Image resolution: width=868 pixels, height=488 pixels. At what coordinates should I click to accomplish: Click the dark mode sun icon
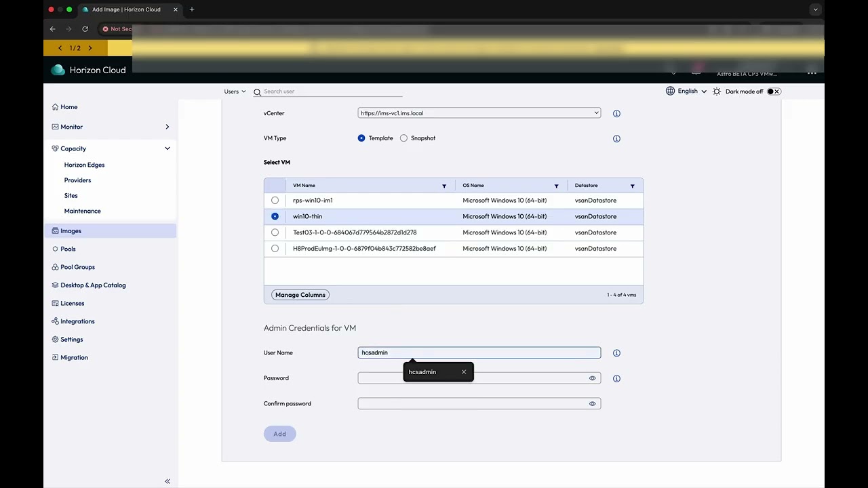click(x=717, y=91)
